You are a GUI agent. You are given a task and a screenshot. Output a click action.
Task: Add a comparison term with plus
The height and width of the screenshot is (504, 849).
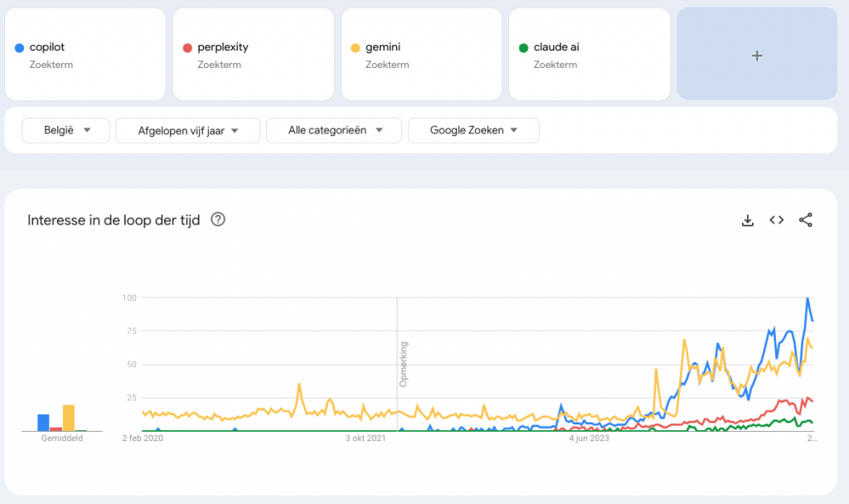pos(756,55)
